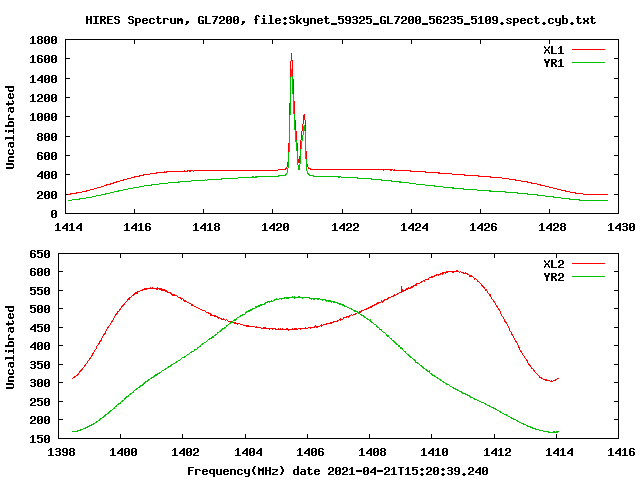The image size is (640, 480).
Task: Click the 1800 y-axis tick label
Action: coord(42,40)
